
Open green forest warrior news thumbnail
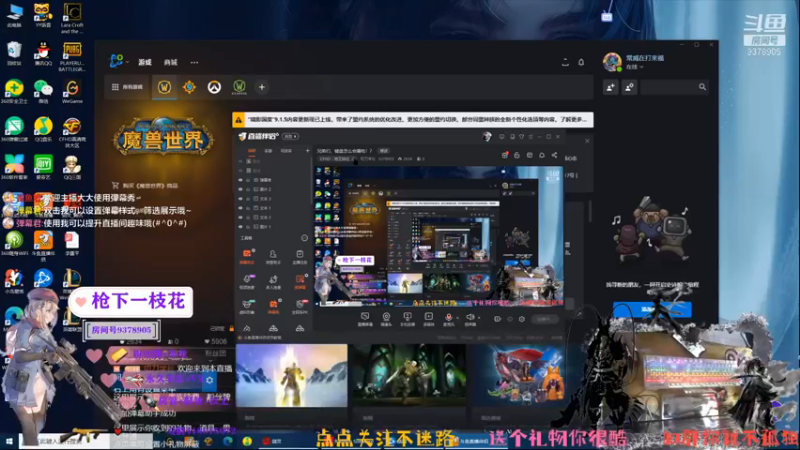410,376
